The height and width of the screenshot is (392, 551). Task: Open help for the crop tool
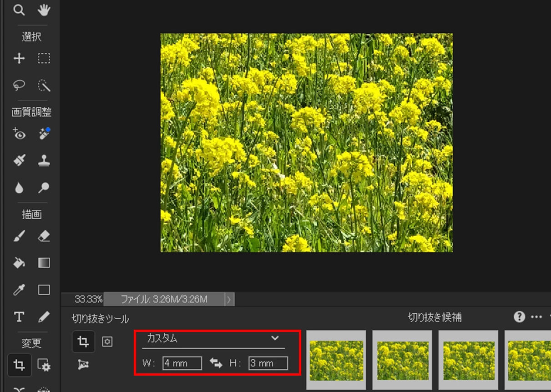pyautogui.click(x=519, y=317)
